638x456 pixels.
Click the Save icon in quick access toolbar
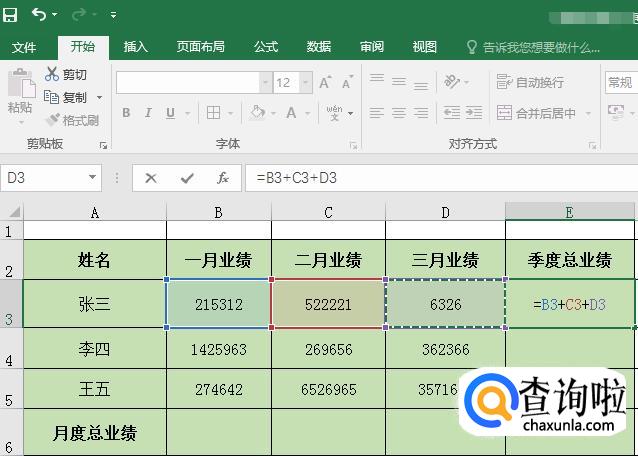[x=10, y=15]
